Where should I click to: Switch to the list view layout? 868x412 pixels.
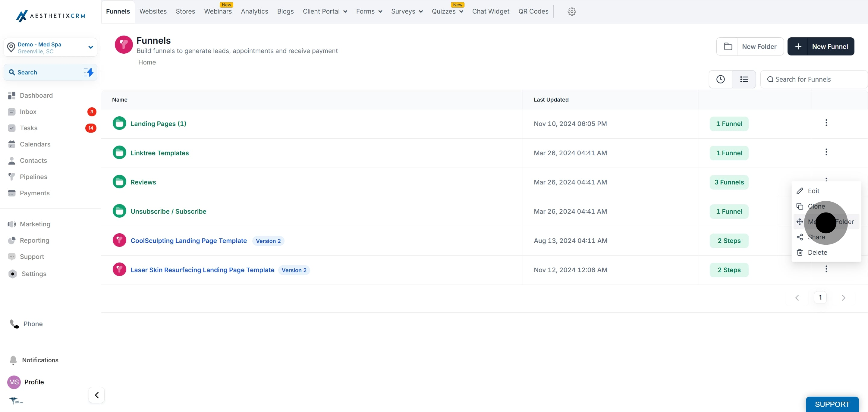[744, 79]
